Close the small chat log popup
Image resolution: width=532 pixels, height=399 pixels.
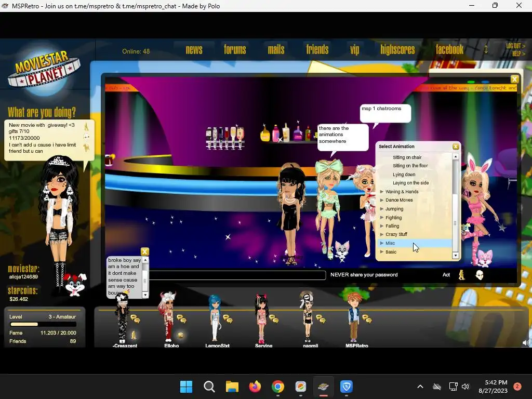[145, 251]
